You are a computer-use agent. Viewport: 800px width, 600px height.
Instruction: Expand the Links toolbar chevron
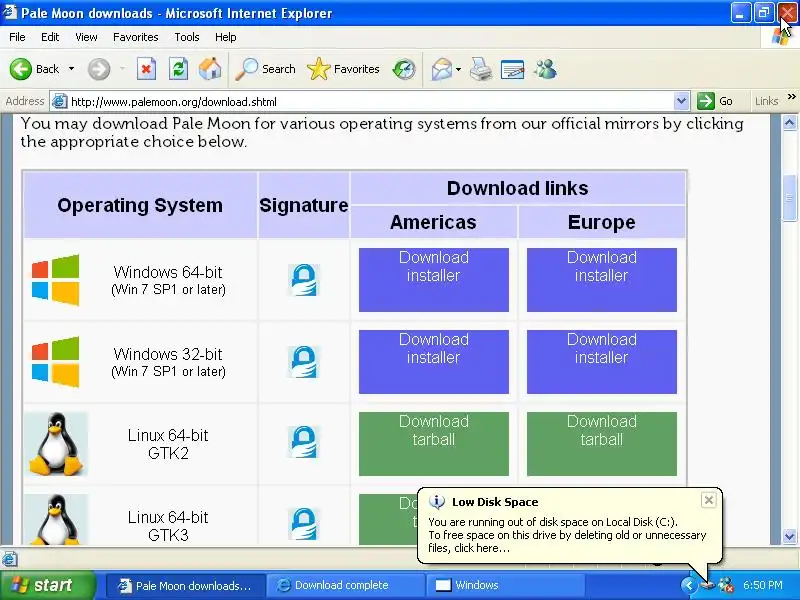click(791, 97)
